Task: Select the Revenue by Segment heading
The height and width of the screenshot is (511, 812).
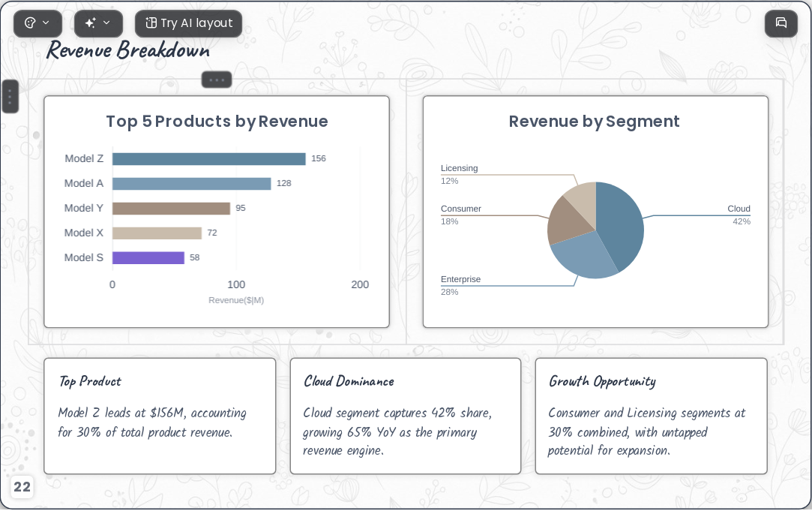Action: 594,122
